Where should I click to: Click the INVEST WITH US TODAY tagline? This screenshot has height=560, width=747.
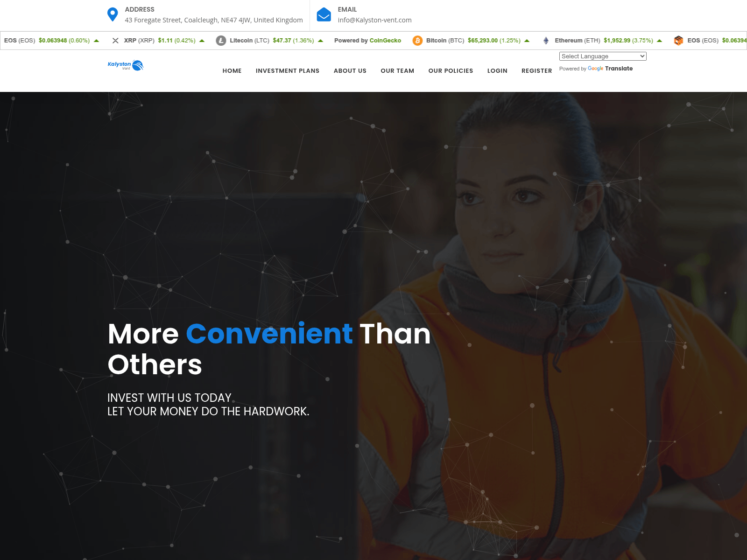[169, 398]
